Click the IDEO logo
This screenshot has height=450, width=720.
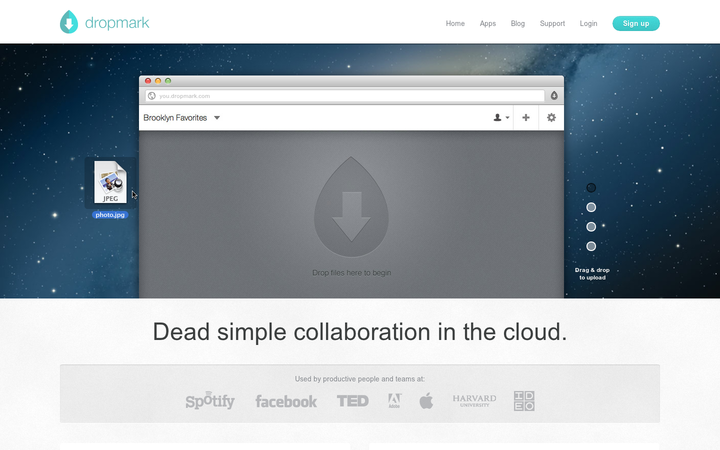(524, 401)
